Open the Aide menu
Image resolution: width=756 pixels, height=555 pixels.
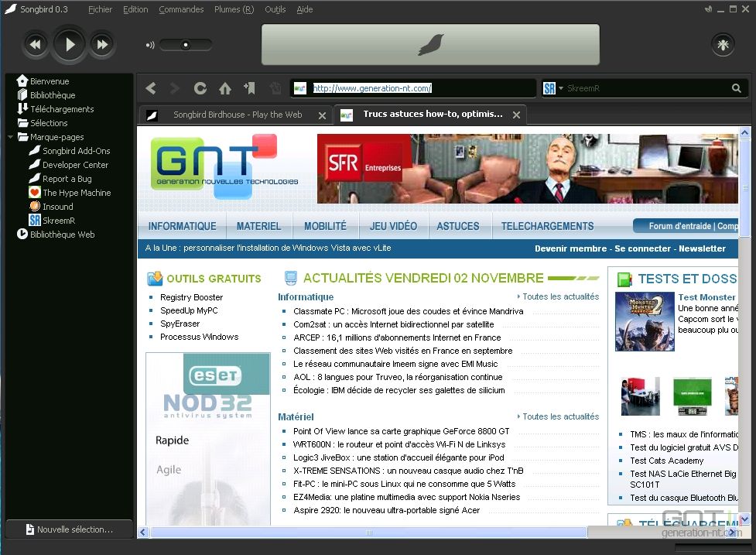(x=304, y=9)
